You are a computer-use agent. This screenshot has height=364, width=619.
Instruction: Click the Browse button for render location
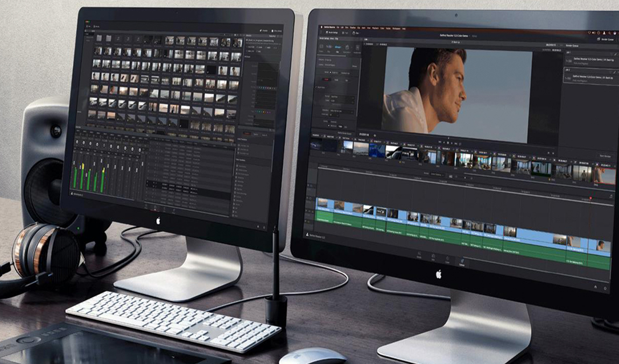click(355, 66)
